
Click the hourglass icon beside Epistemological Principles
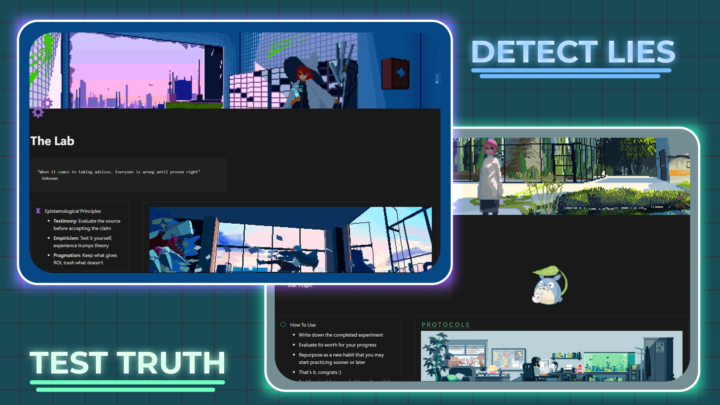[x=38, y=211]
